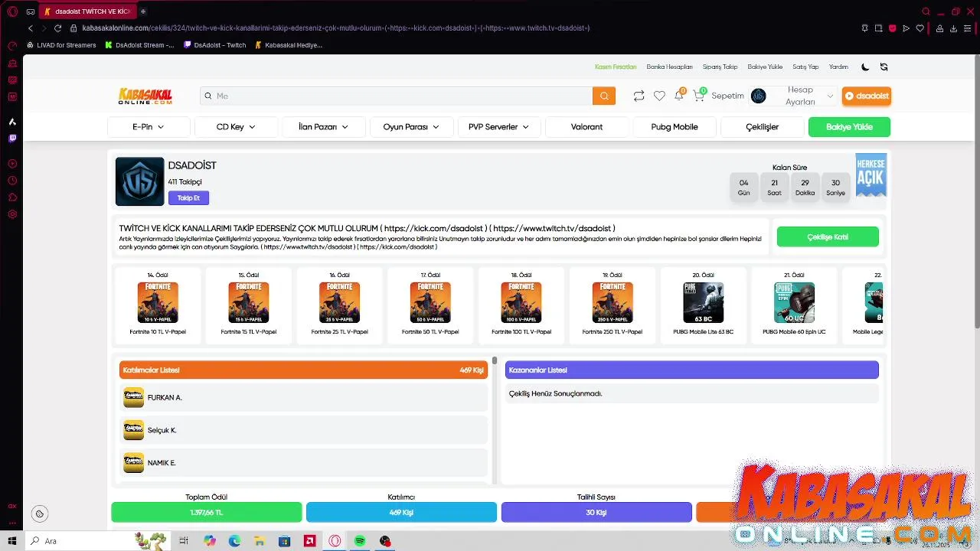
Task: Open the sidebar history clock icon
Action: 12,181
